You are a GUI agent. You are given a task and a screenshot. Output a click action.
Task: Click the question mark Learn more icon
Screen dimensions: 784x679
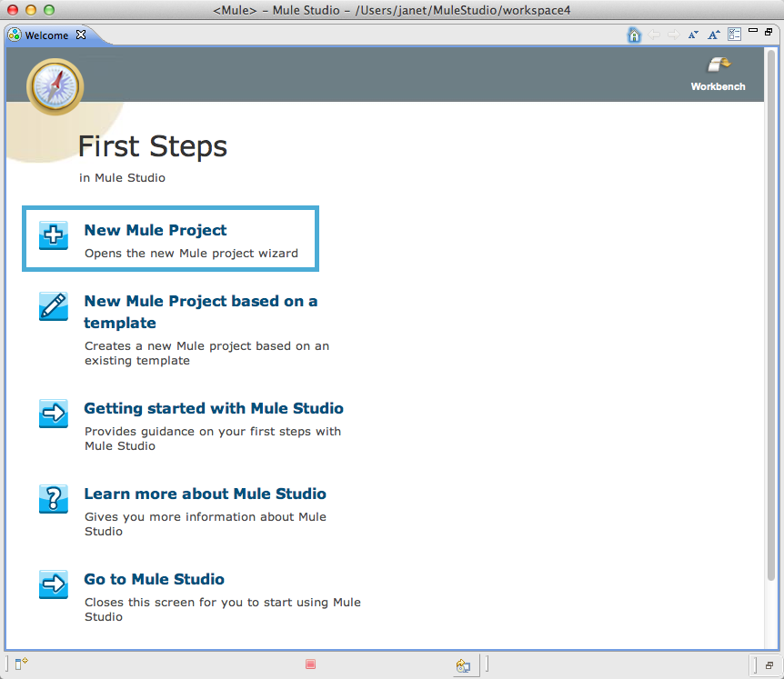point(54,498)
